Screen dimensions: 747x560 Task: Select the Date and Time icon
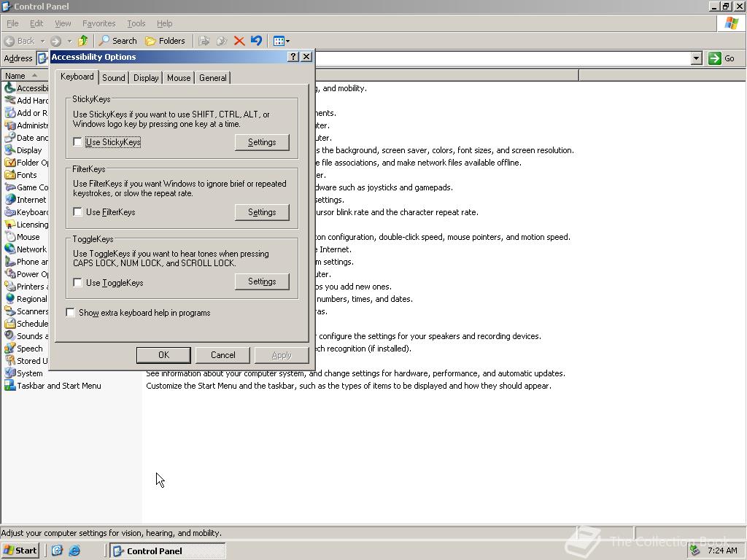coord(9,138)
